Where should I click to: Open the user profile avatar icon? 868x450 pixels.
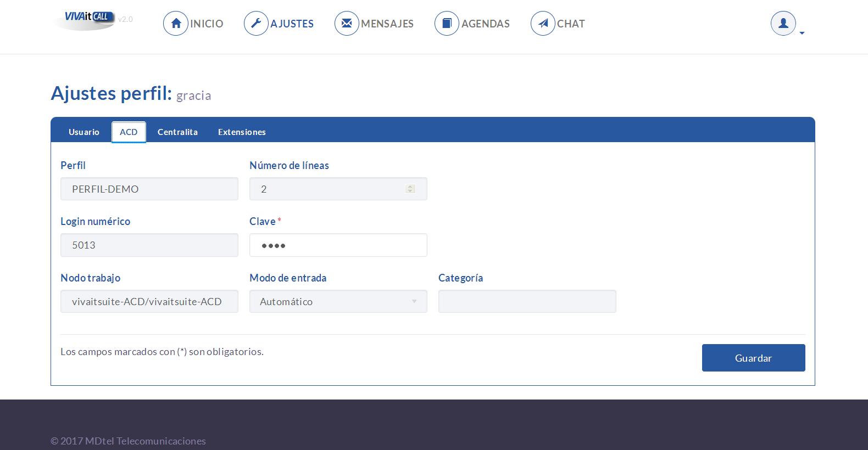click(x=783, y=24)
